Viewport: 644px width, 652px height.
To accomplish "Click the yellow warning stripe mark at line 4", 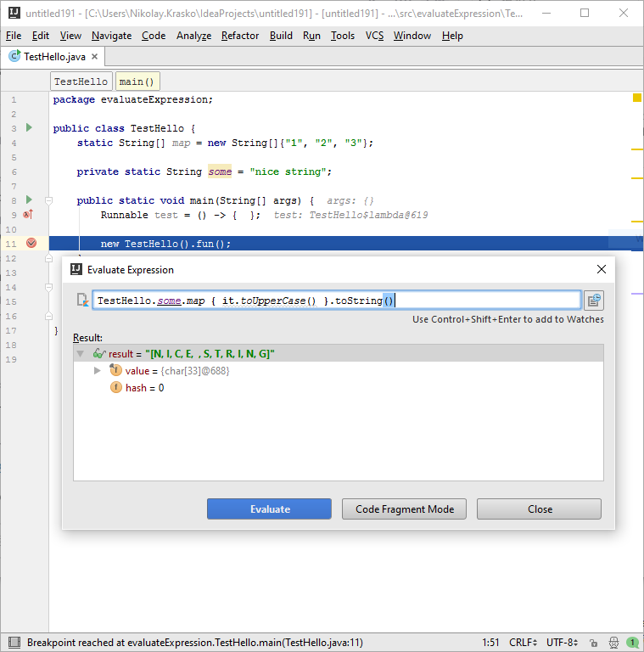I will click(x=637, y=149).
